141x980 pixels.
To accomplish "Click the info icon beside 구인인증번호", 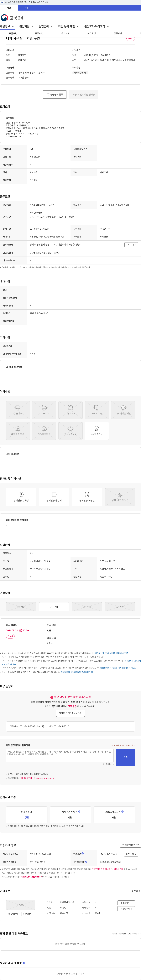I will click(86, 862).
